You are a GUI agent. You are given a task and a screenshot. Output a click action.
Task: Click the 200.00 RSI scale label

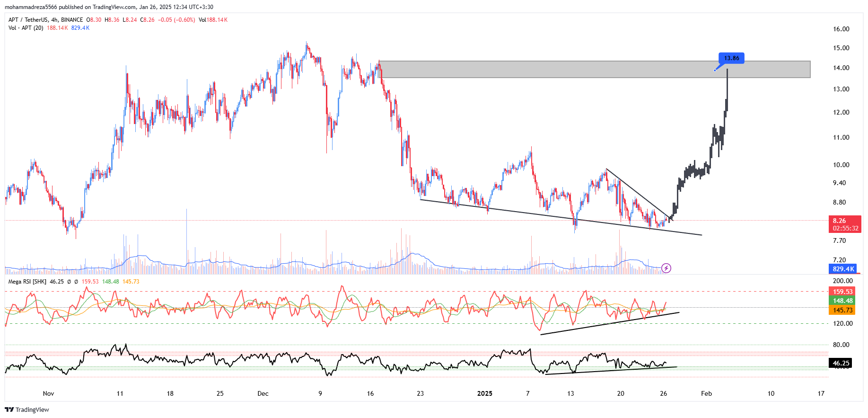click(842, 281)
